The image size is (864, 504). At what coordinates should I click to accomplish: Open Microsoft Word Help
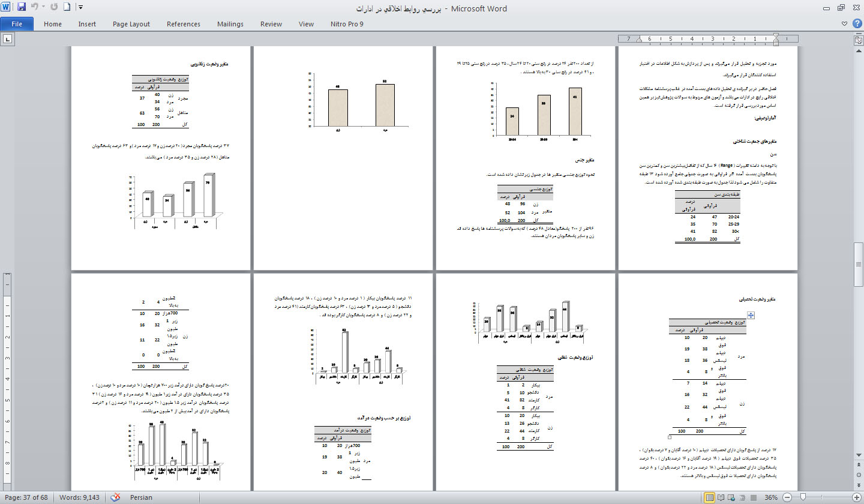tap(856, 24)
